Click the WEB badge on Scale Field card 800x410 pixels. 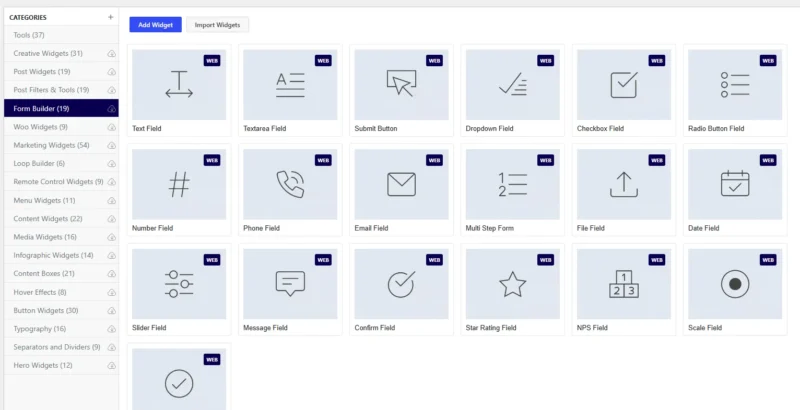click(768, 260)
